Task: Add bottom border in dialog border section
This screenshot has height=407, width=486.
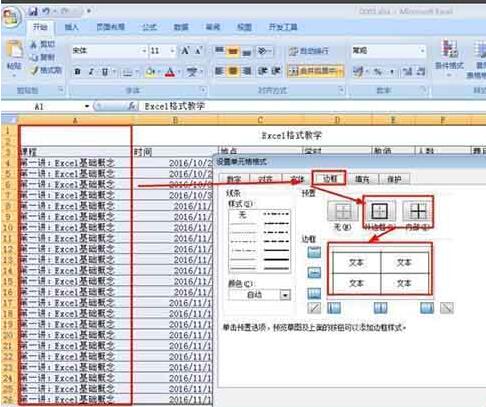Action: point(314,293)
